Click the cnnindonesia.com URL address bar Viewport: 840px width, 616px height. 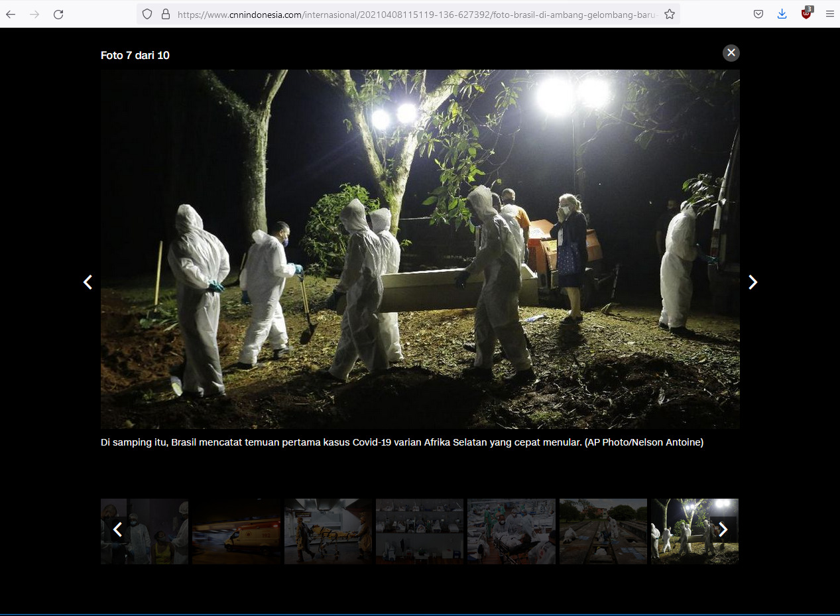tap(418, 14)
